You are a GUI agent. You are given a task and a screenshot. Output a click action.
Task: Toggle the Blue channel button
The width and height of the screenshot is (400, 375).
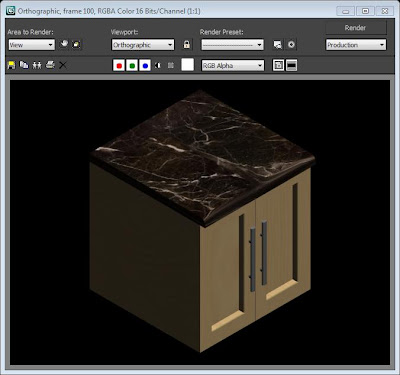point(145,65)
